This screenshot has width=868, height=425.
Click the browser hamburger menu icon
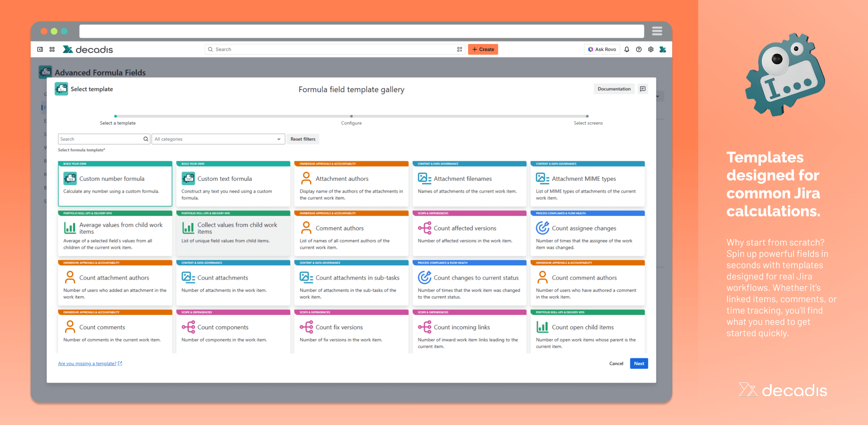tap(657, 31)
